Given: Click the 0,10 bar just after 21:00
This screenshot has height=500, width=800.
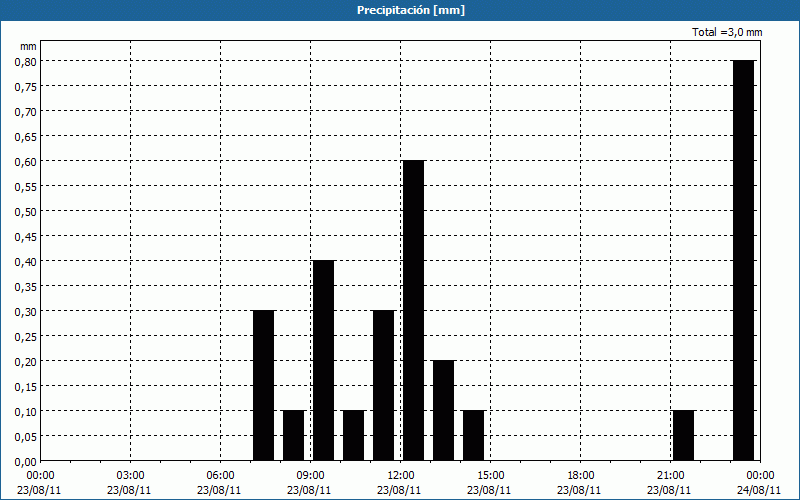Looking at the screenshot, I should [684, 435].
